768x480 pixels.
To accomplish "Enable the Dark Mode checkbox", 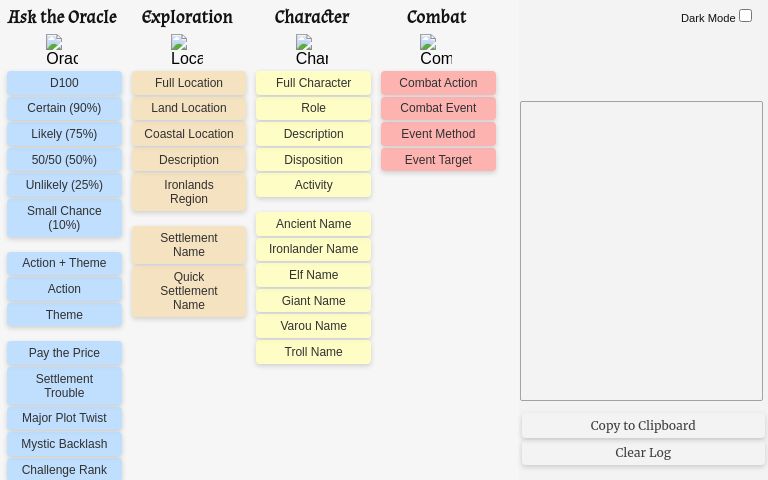I will tap(745, 15).
